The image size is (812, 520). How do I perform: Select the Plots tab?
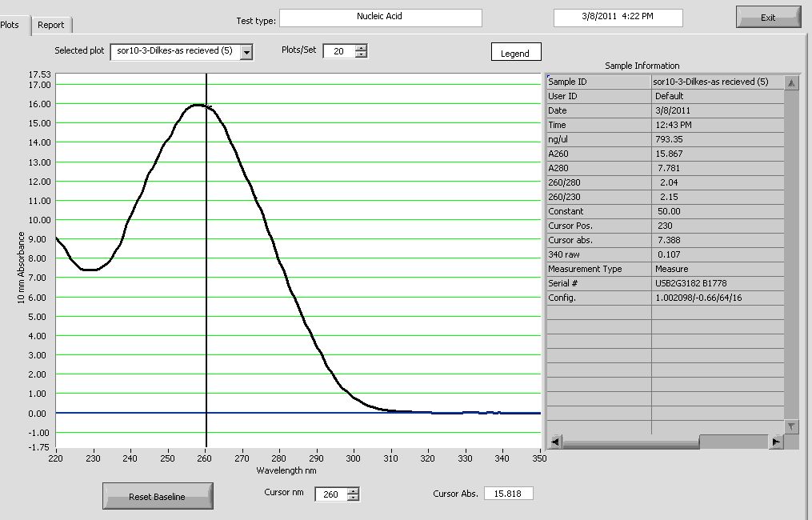pos(10,25)
